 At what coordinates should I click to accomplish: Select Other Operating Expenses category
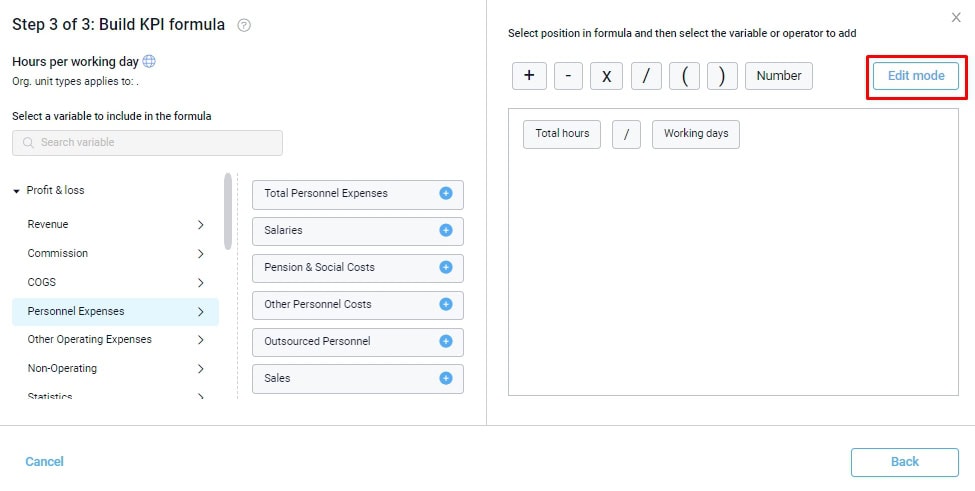[x=90, y=340]
